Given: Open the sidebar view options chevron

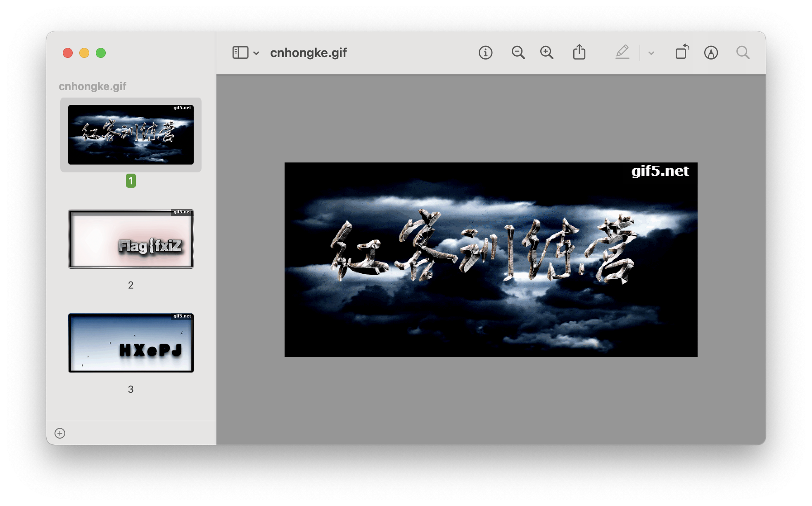Looking at the screenshot, I should [256, 53].
